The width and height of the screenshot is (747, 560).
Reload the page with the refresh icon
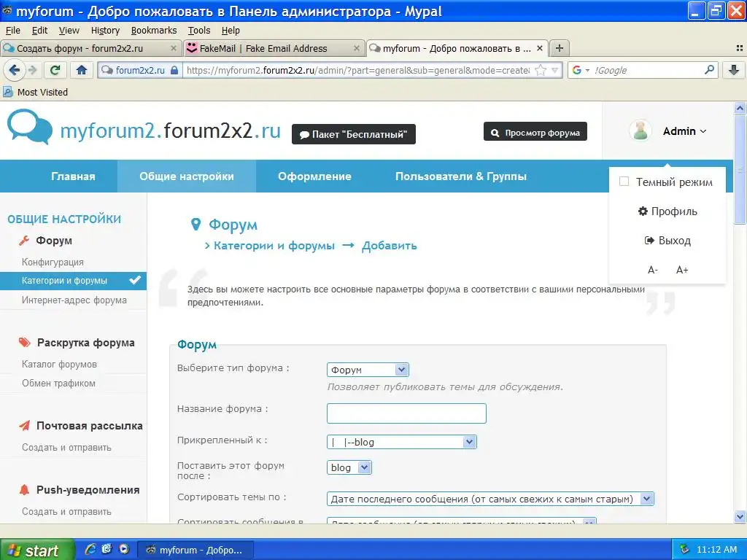55,71
